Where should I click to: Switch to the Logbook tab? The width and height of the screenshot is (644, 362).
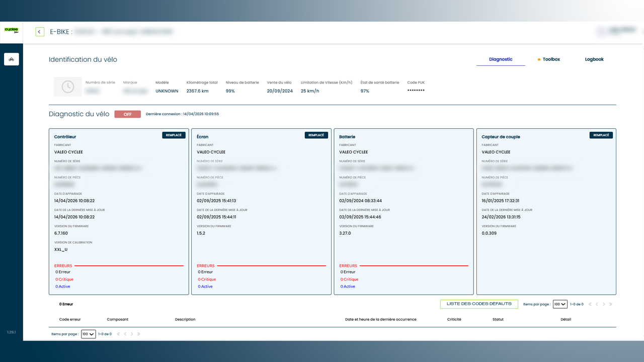coord(594,59)
